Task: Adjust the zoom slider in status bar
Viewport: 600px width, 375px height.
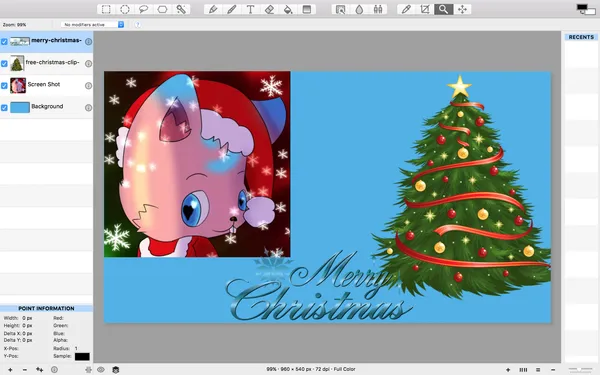Action: click(580, 370)
